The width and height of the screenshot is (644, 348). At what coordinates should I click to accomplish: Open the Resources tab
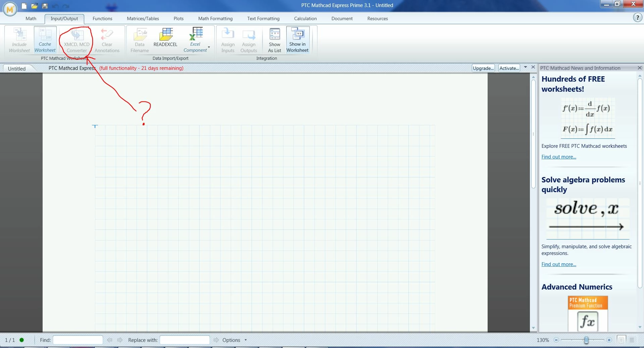pos(378,18)
